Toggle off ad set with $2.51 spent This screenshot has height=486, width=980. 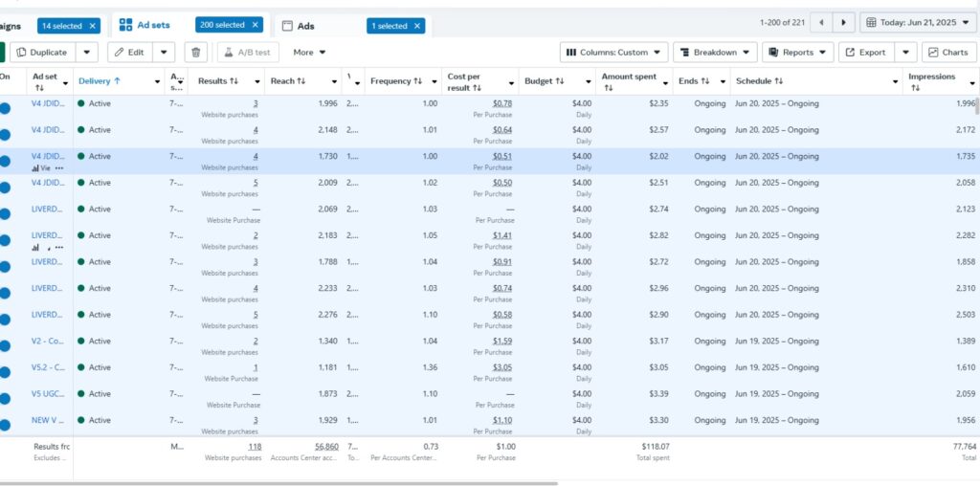point(5,188)
